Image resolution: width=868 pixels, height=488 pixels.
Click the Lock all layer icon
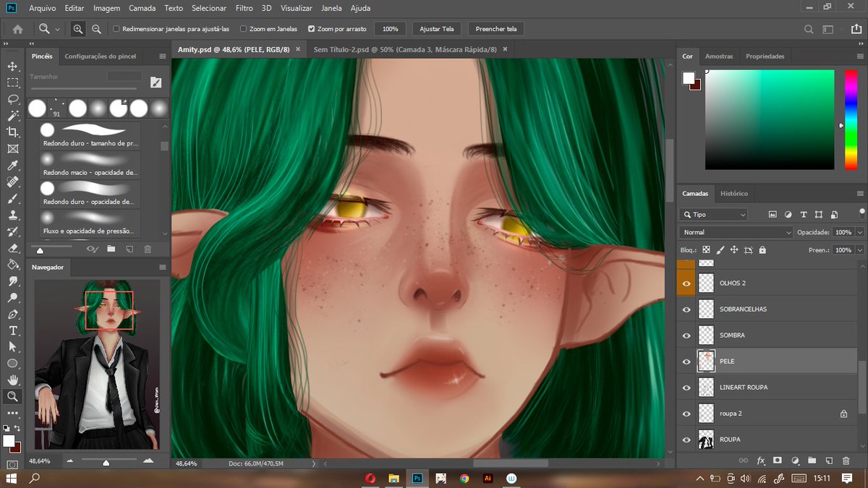point(762,249)
